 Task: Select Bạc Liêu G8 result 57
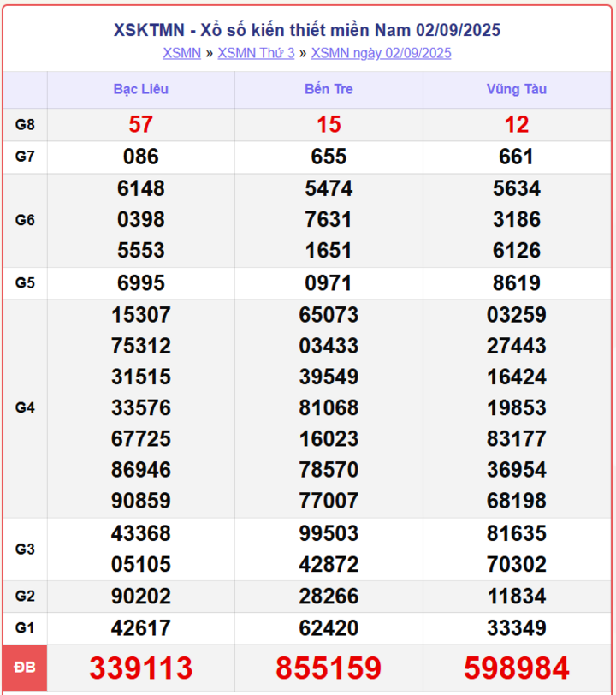click(x=141, y=125)
